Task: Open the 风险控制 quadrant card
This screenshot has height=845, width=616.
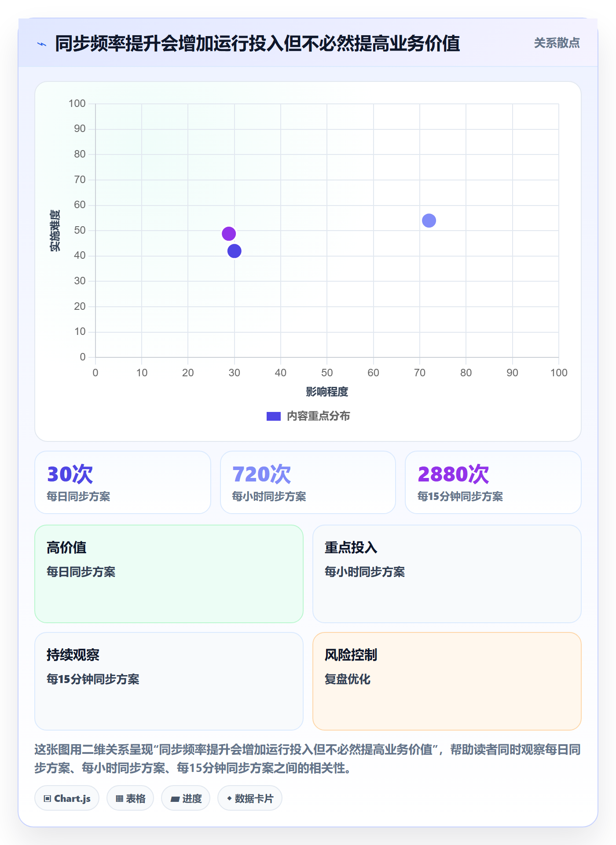Action: point(447,681)
